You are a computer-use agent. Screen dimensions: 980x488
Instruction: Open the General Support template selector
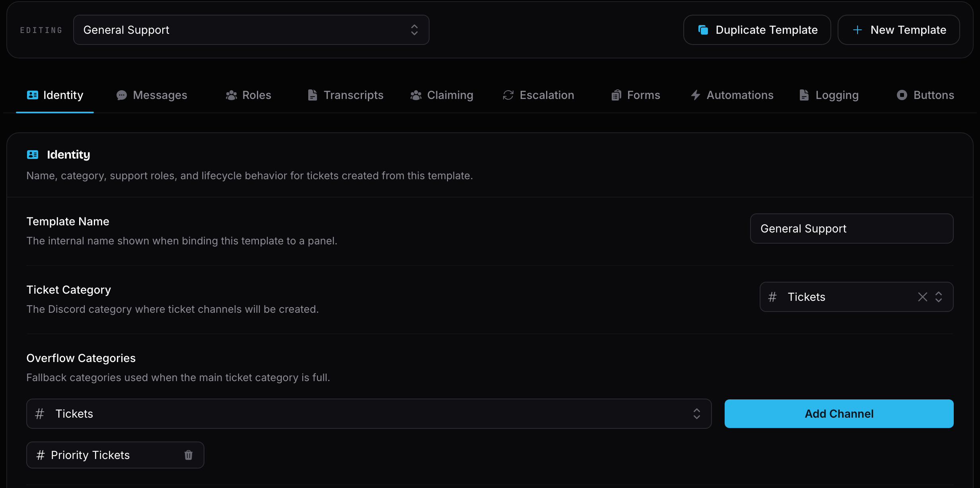251,30
